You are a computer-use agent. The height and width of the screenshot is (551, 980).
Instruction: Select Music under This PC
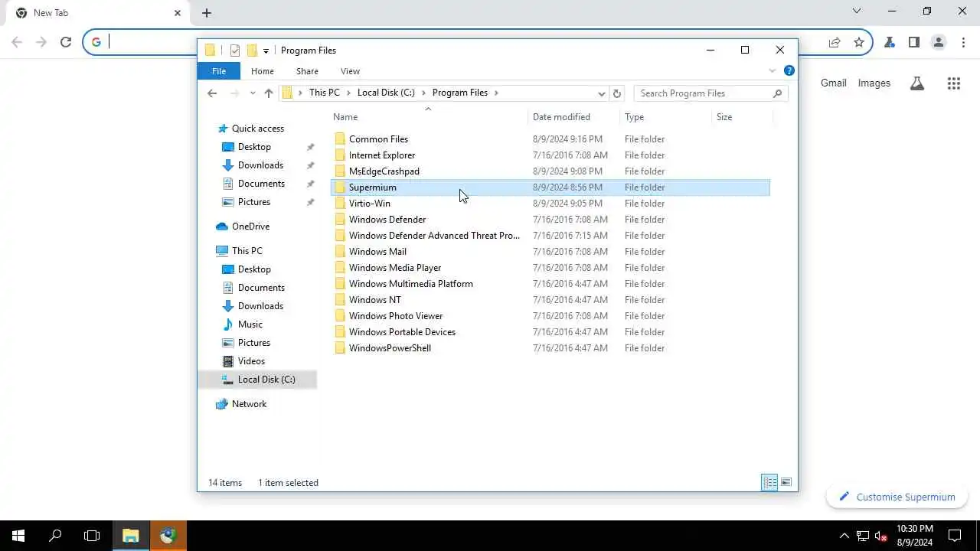tap(250, 324)
